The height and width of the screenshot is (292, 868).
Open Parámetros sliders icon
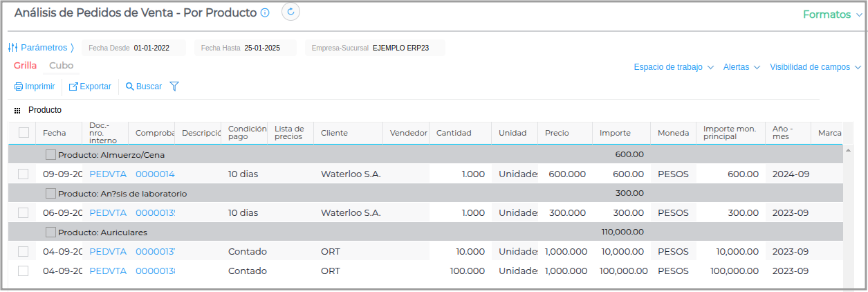point(12,48)
